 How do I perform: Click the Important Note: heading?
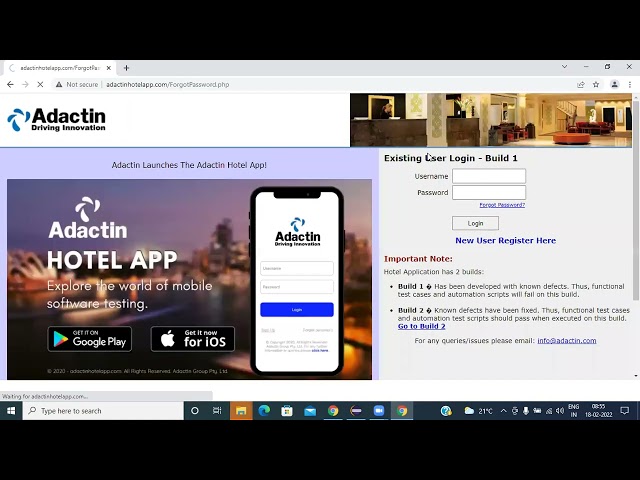tap(418, 259)
